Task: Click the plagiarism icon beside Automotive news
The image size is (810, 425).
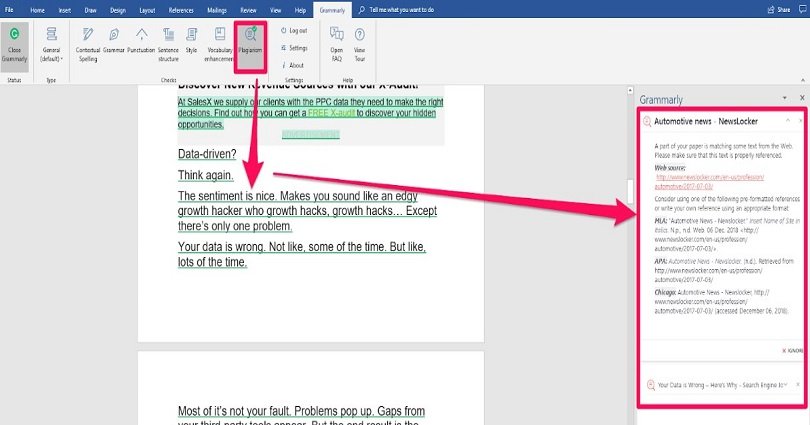Action: pyautogui.click(x=647, y=121)
